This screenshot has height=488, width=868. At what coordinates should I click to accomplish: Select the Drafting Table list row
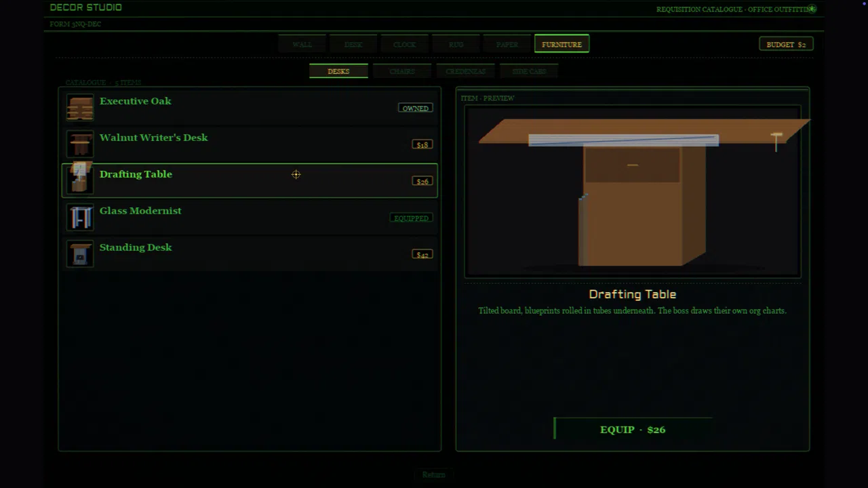pyautogui.click(x=250, y=180)
